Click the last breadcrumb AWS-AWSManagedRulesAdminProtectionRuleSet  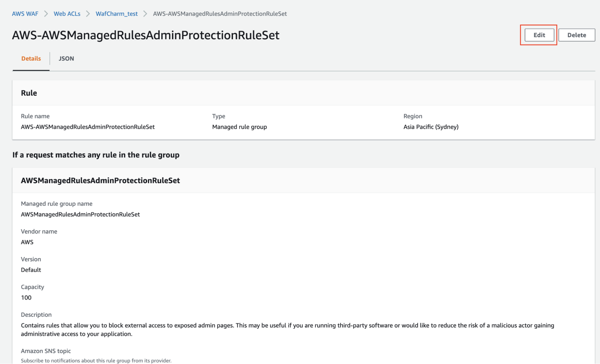pos(220,14)
